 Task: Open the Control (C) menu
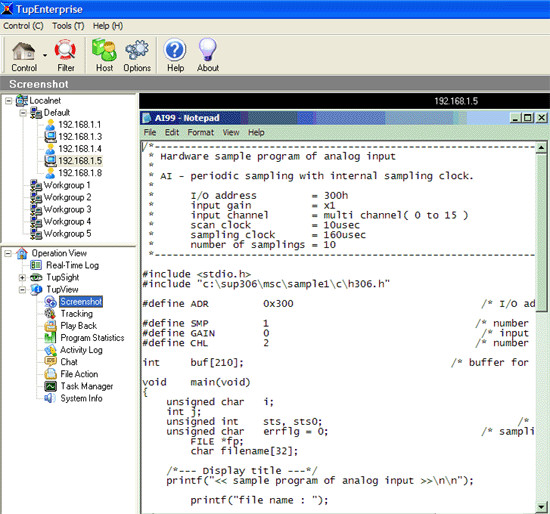(23, 26)
